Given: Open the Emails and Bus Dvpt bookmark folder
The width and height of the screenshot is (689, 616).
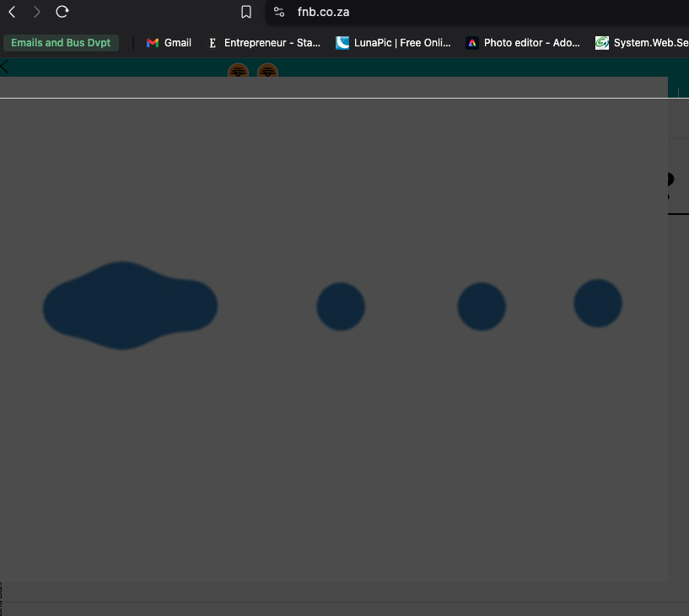Looking at the screenshot, I should tap(61, 43).
